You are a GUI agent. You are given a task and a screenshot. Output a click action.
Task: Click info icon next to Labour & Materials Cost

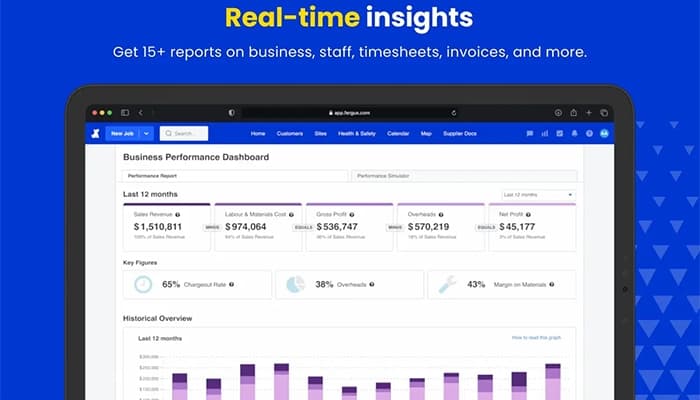(x=291, y=215)
